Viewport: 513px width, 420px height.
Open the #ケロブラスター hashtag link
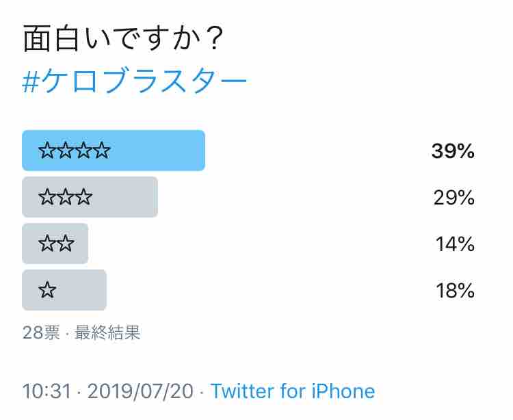135,81
